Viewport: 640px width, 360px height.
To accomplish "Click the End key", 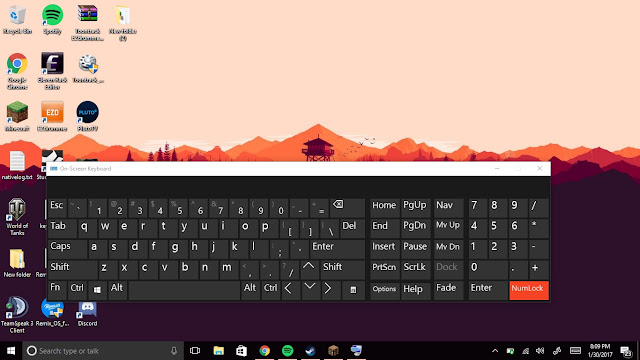I will pos(384,228).
